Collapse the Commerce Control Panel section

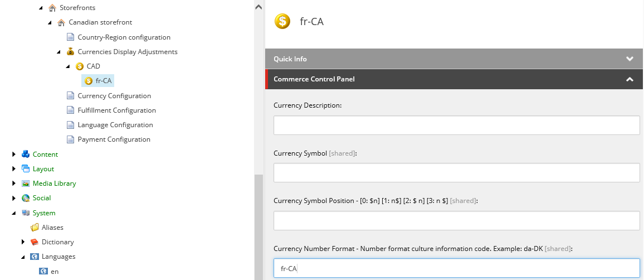[x=630, y=79]
